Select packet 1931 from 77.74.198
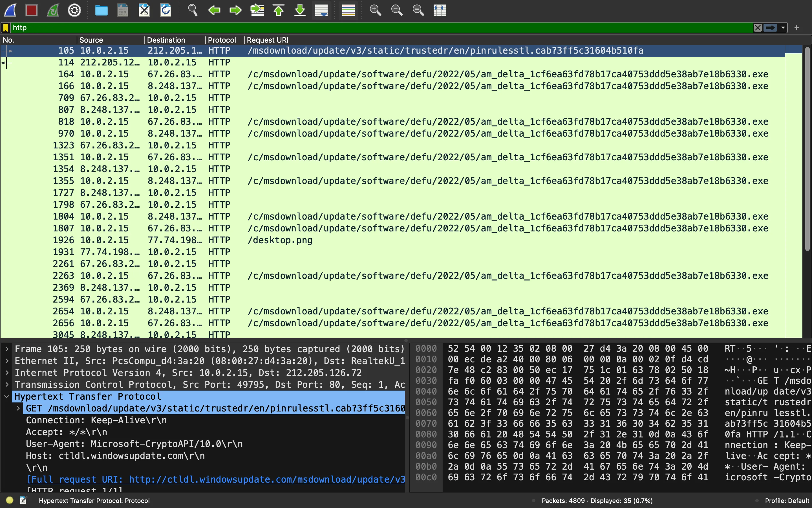Viewport: 812px width, 508px height. pyautogui.click(x=392, y=252)
